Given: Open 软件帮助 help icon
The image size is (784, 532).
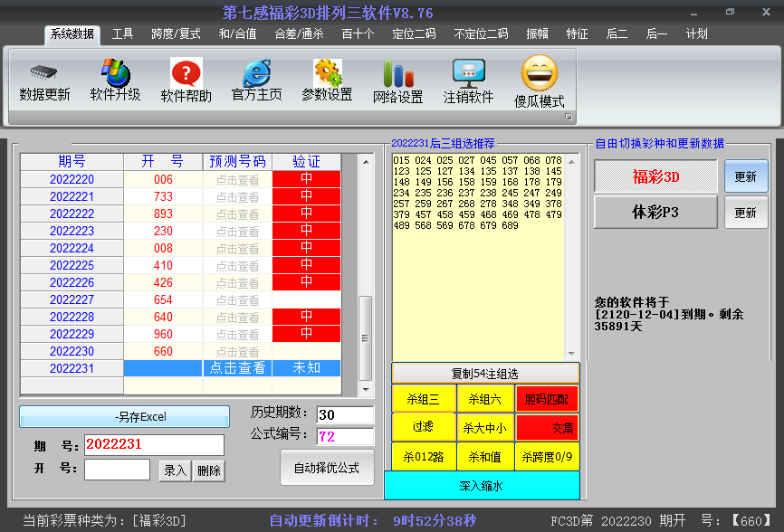Looking at the screenshot, I should (186, 73).
